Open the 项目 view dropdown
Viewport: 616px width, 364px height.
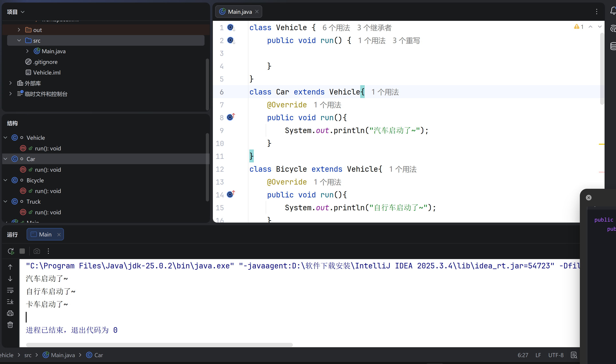click(16, 12)
